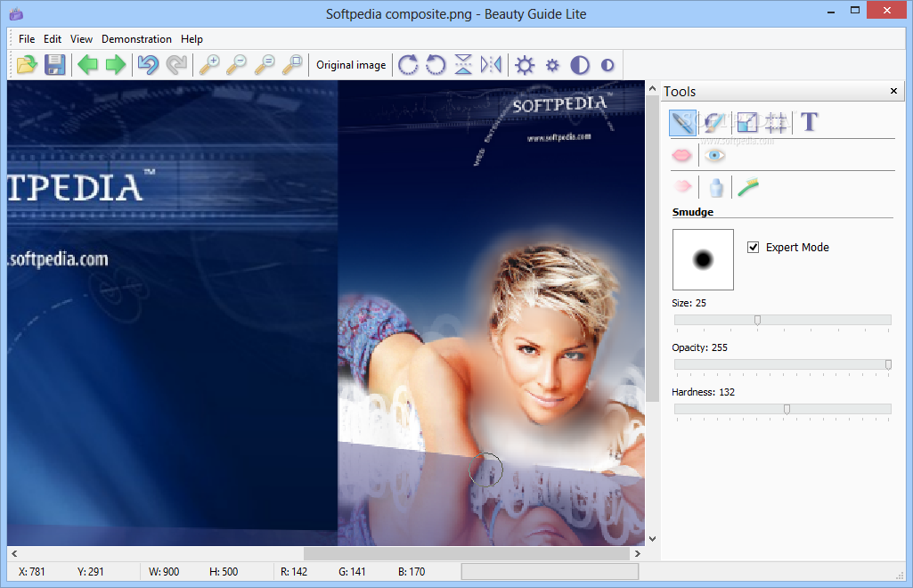913x588 pixels.
Task: Choose the resize image tool
Action: coord(747,122)
